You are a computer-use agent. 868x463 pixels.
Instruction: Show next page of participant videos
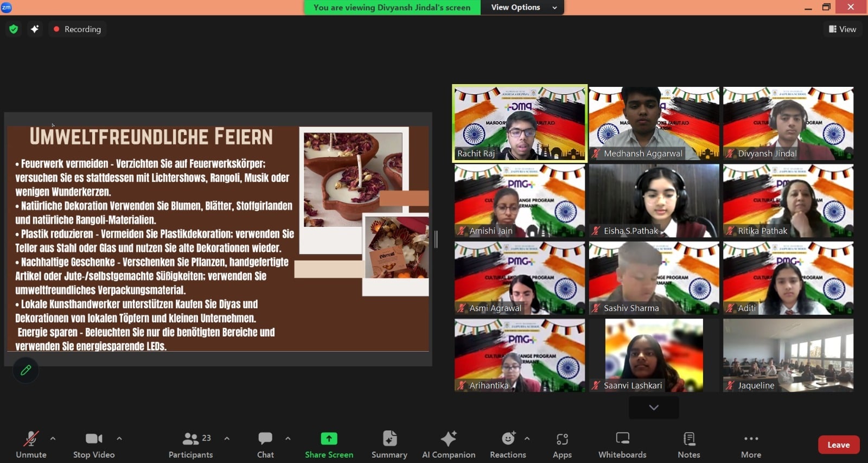(x=654, y=407)
